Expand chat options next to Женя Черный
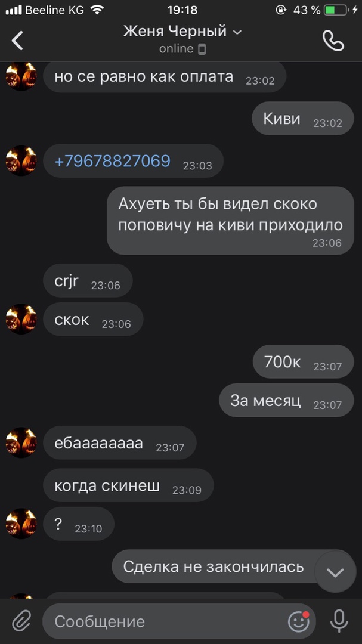This screenshot has width=362, height=644. [237, 32]
